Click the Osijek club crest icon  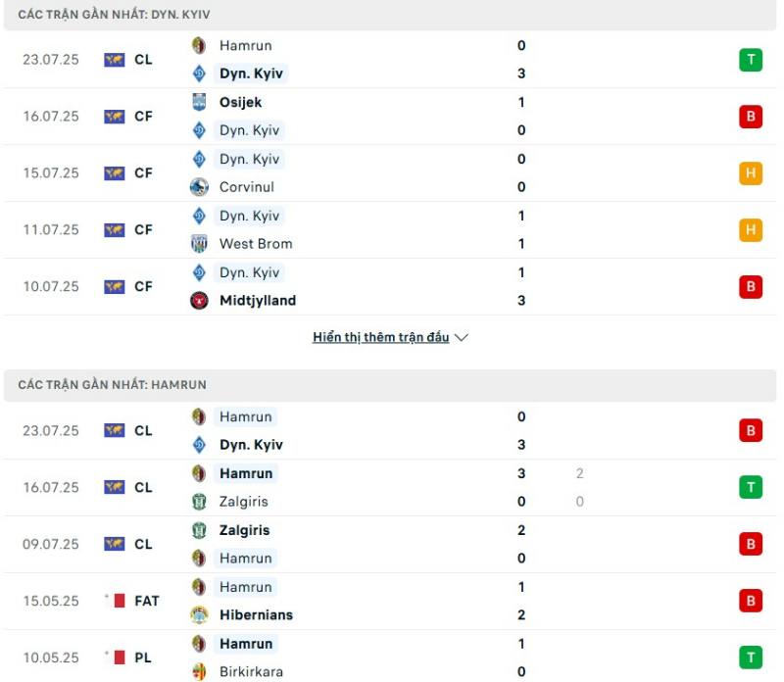199,102
